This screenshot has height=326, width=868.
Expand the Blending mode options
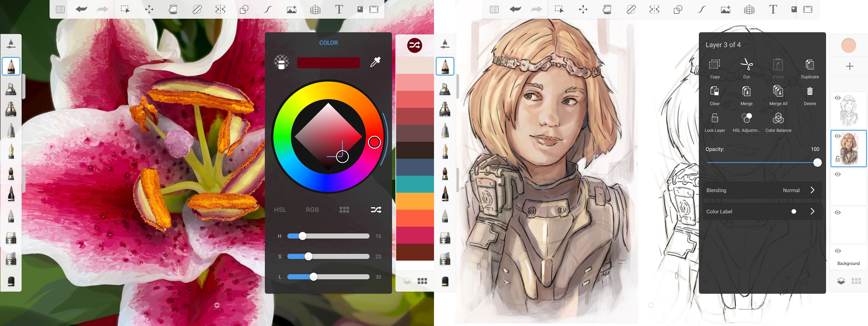tap(812, 190)
